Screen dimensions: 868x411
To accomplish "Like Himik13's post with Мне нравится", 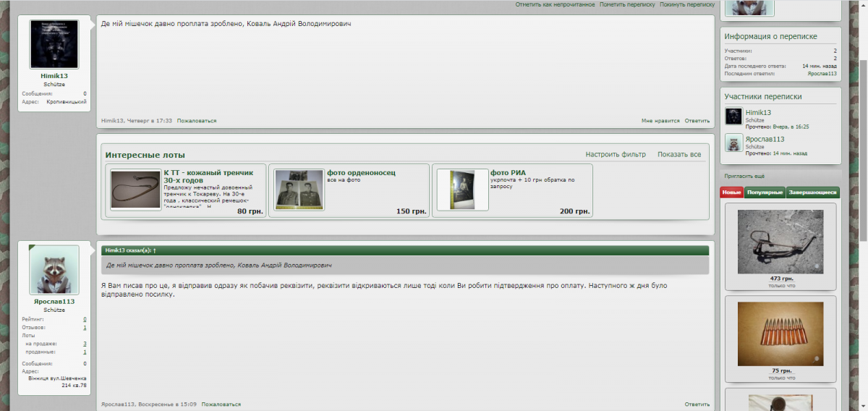I will (661, 121).
